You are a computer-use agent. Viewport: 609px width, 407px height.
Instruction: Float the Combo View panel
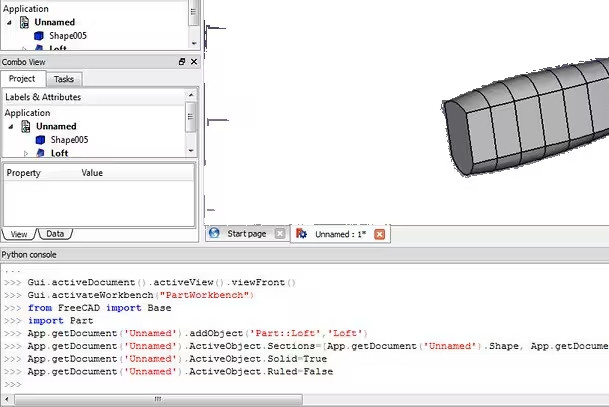(182, 61)
